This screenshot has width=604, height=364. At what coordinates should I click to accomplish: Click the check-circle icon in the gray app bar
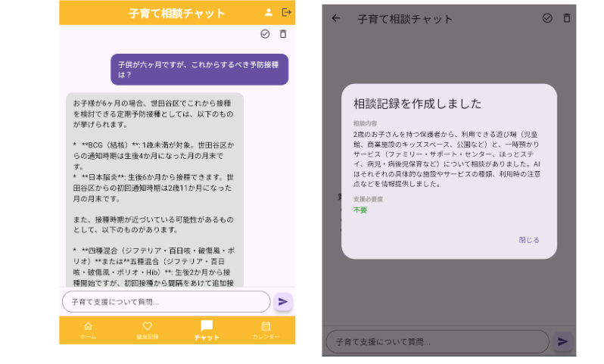[547, 18]
